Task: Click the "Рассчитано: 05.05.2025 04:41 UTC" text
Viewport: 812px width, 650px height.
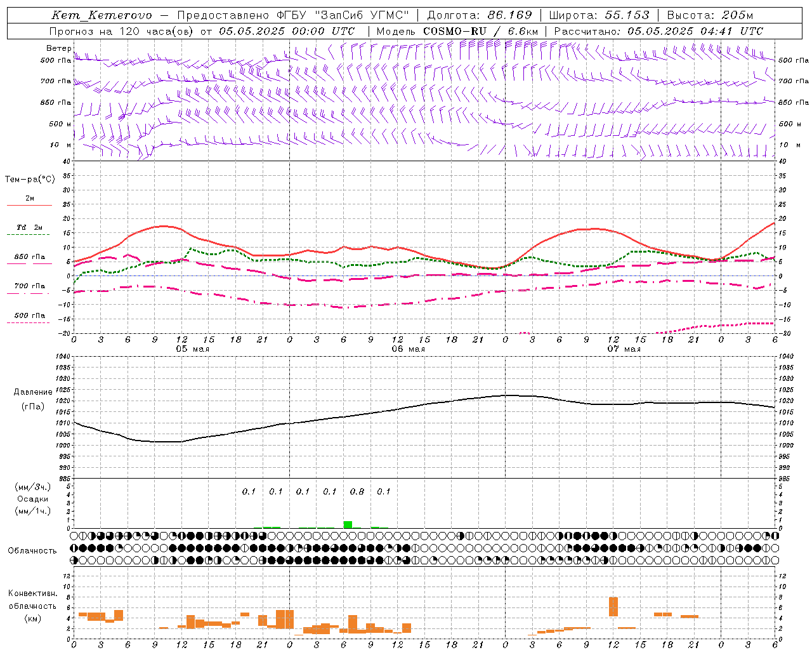Action: 658,31
